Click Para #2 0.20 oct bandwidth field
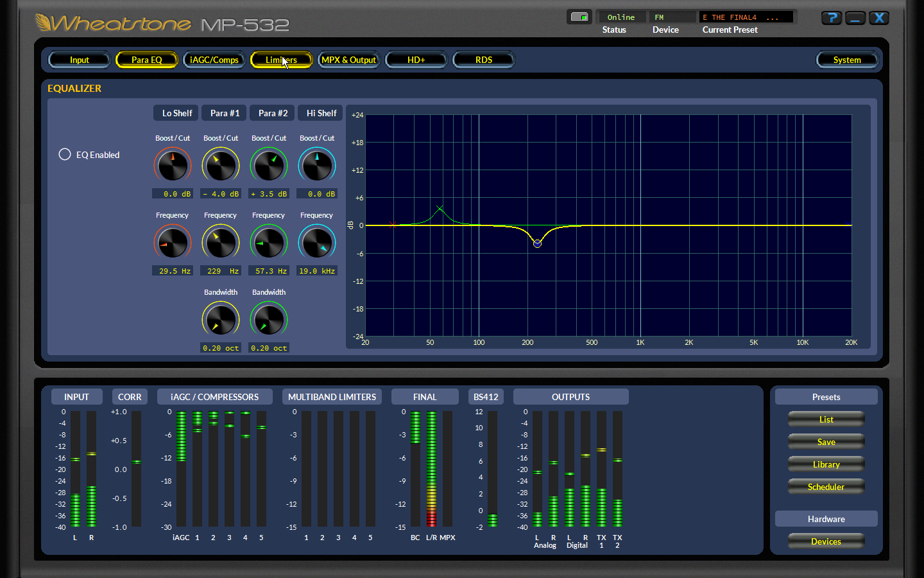924x578 pixels. (269, 348)
